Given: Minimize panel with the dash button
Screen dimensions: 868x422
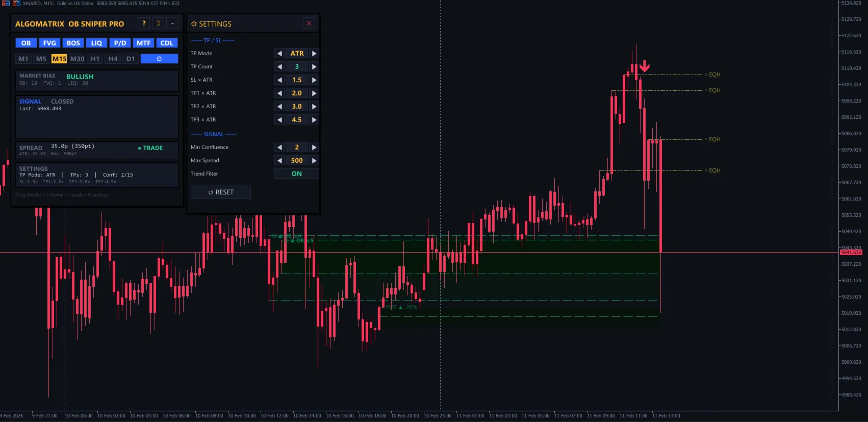Looking at the screenshot, I should tap(172, 23).
